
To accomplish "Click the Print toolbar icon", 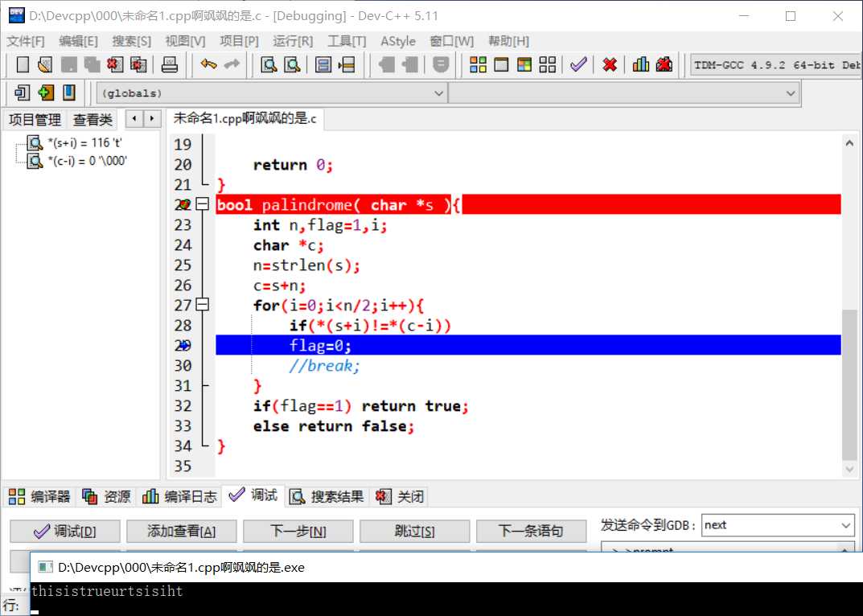I will pyautogui.click(x=170, y=65).
